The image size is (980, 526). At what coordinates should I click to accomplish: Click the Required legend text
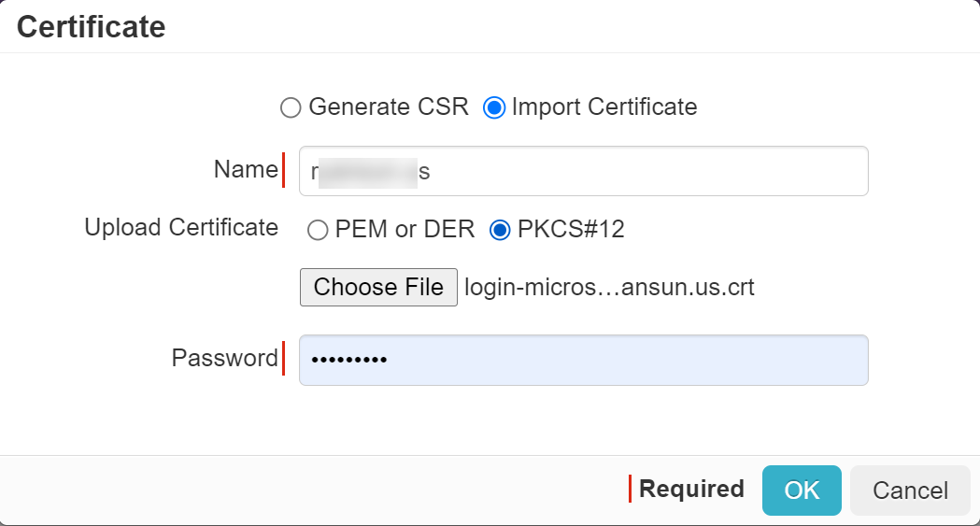692,489
